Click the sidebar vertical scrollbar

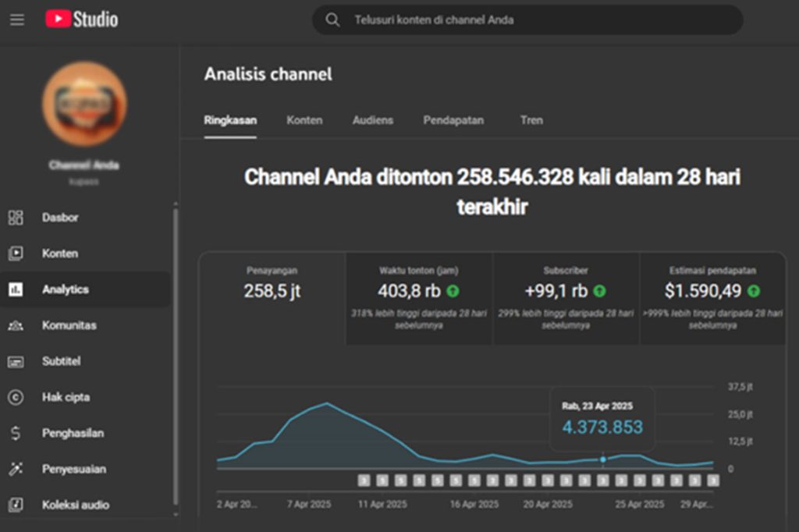[176, 356]
